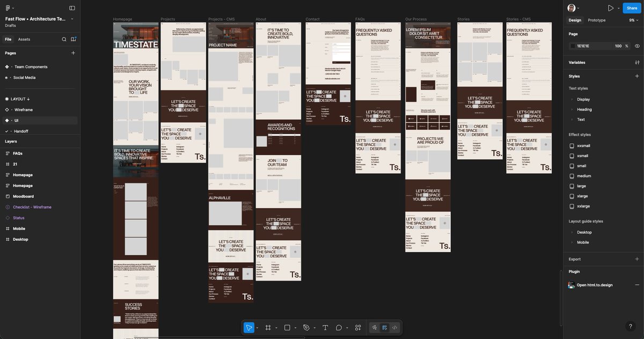Select the Rectangle tool

[287, 327]
